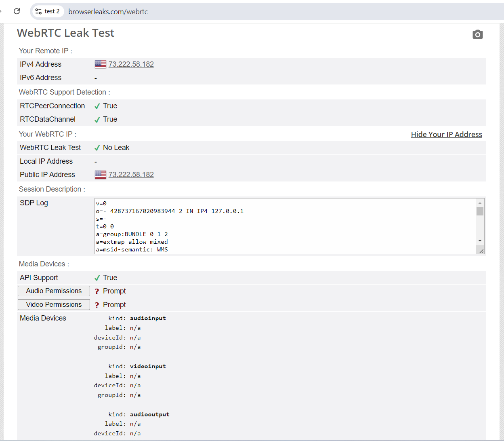Image resolution: width=504 pixels, height=441 pixels.
Task: Click the red question mark for Audio Permissions
Action: tap(97, 291)
